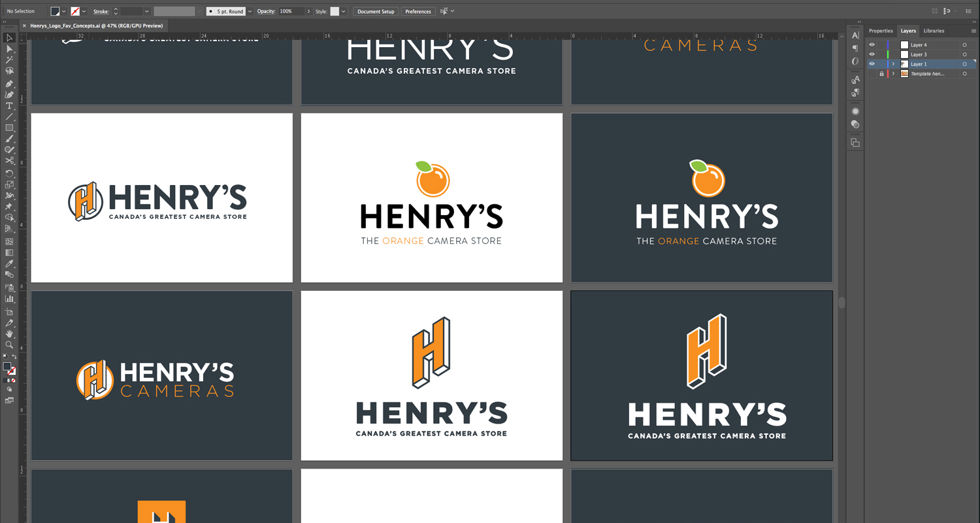The image size is (980, 523).
Task: Open the Transparency panel icon
Action: 855,124
